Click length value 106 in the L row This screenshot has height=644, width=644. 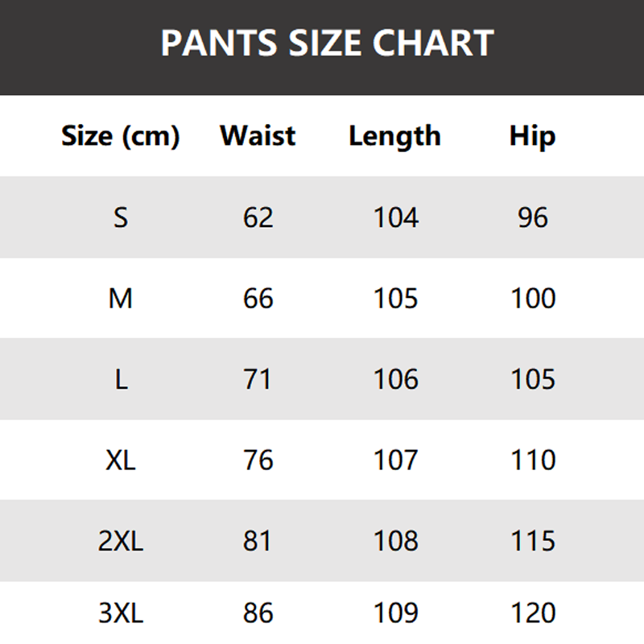(x=395, y=379)
